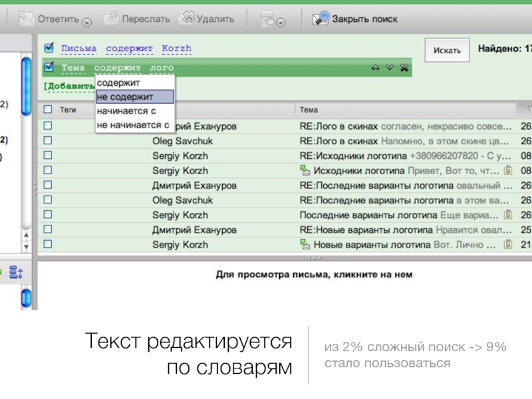This screenshot has width=532, height=399.
Task: Expand the toolbar list-options dropdown arrow
Action: click(281, 23)
